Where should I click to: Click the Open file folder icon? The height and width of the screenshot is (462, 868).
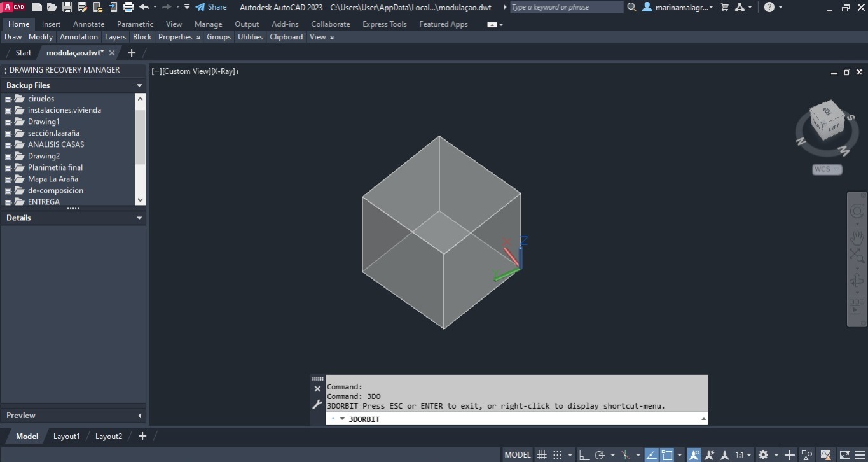pos(52,7)
